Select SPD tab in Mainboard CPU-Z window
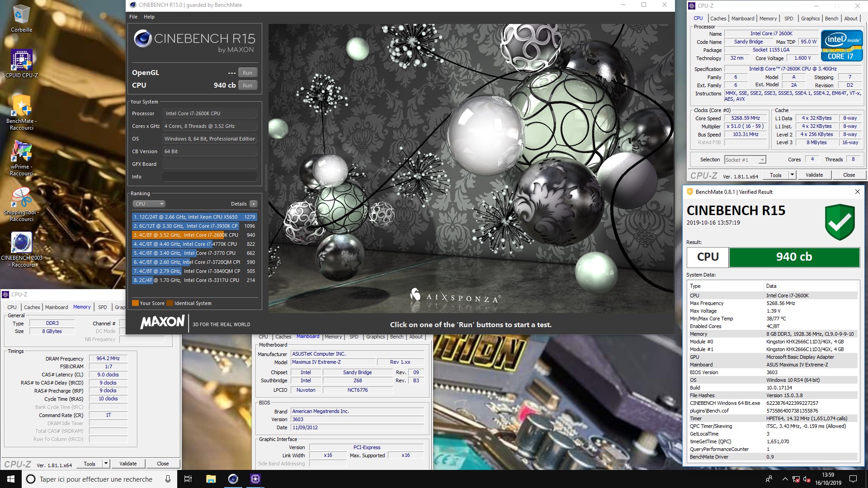This screenshot has height=488, width=868. click(x=354, y=337)
